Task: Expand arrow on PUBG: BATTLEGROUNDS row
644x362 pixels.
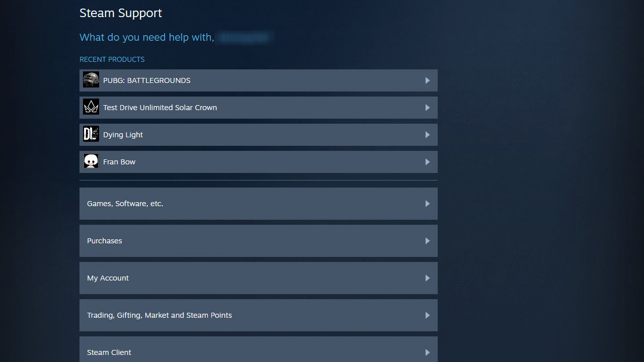Action: pyautogui.click(x=427, y=80)
